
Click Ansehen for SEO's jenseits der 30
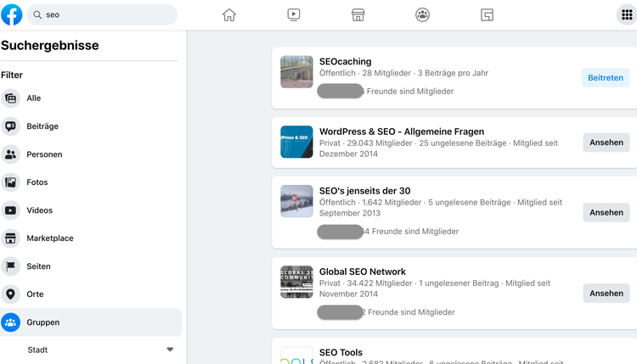[606, 213]
